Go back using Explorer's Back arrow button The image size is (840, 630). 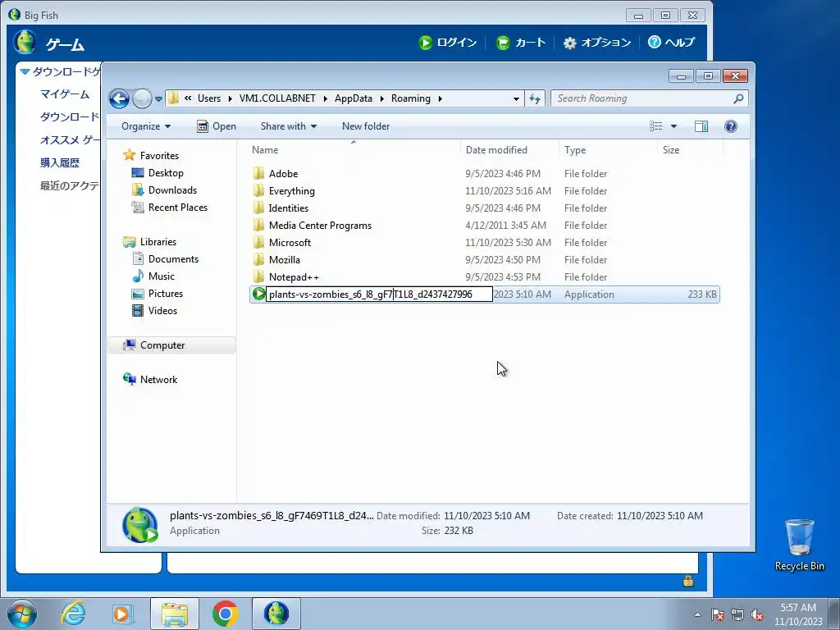coord(119,98)
